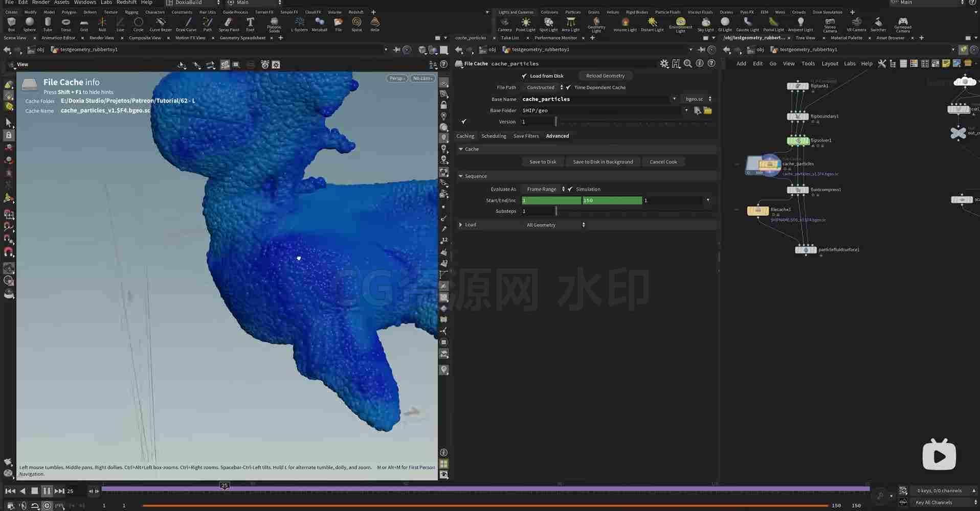Open the Evaluate As Frame Range dropdown
Image resolution: width=980 pixels, height=511 pixels.
pos(545,189)
